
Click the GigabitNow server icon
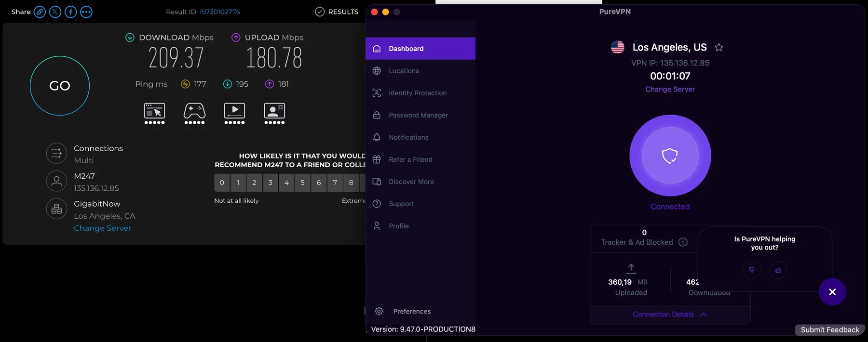point(56,209)
